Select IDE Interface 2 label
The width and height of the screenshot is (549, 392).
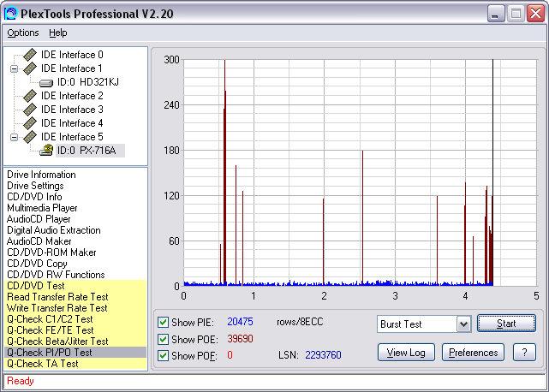tap(72, 96)
